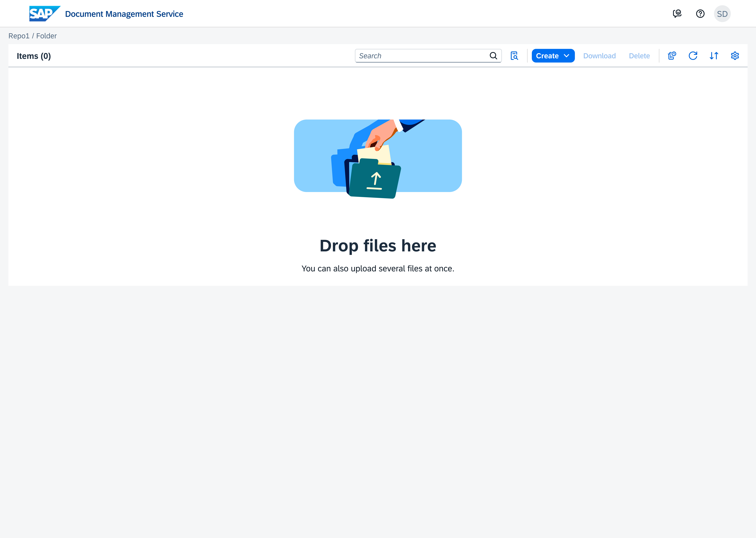The image size is (756, 538).
Task: Click the Delete button
Action: pyautogui.click(x=639, y=56)
